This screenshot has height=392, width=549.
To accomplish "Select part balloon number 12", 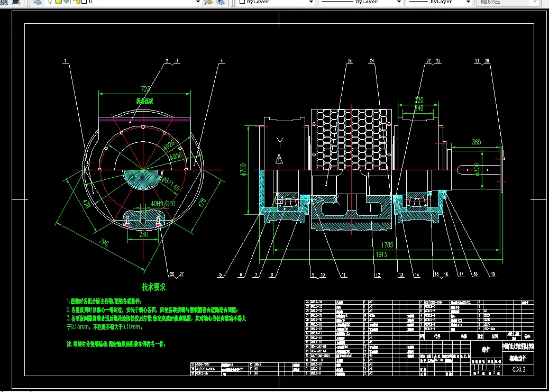I will tap(377, 275).
